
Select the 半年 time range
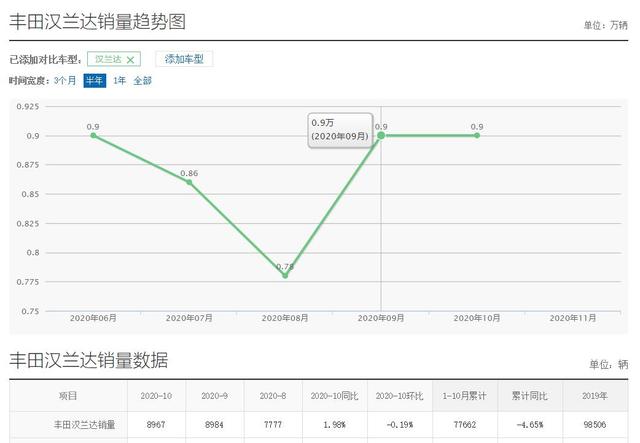95,80
